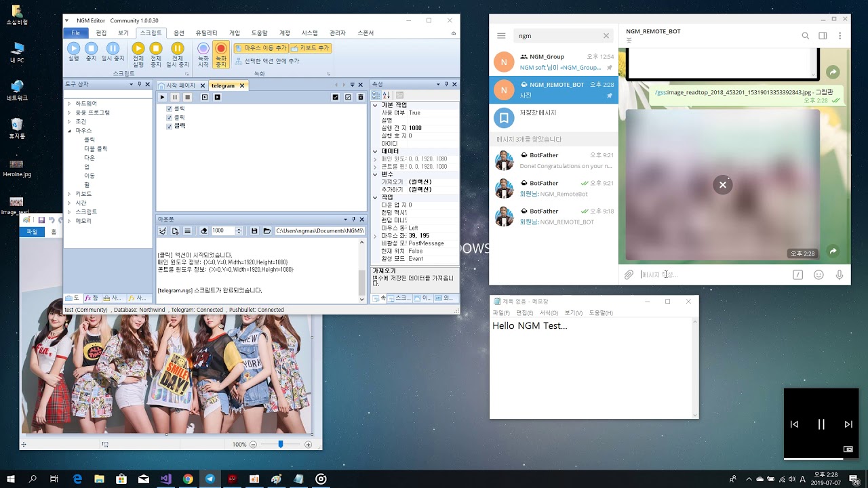The width and height of the screenshot is (868, 488).
Task: Click the yellow 전체 일시 중지 icon
Action: click(x=178, y=48)
